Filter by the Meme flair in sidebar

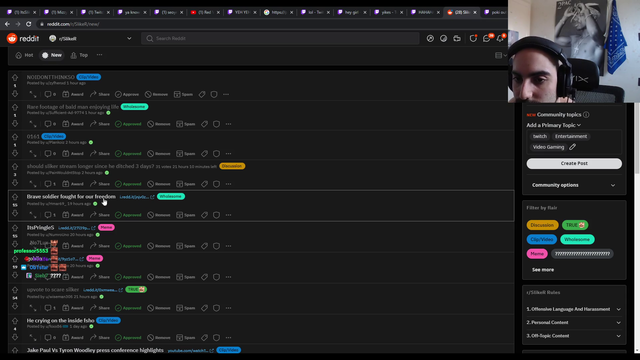pos(537,253)
